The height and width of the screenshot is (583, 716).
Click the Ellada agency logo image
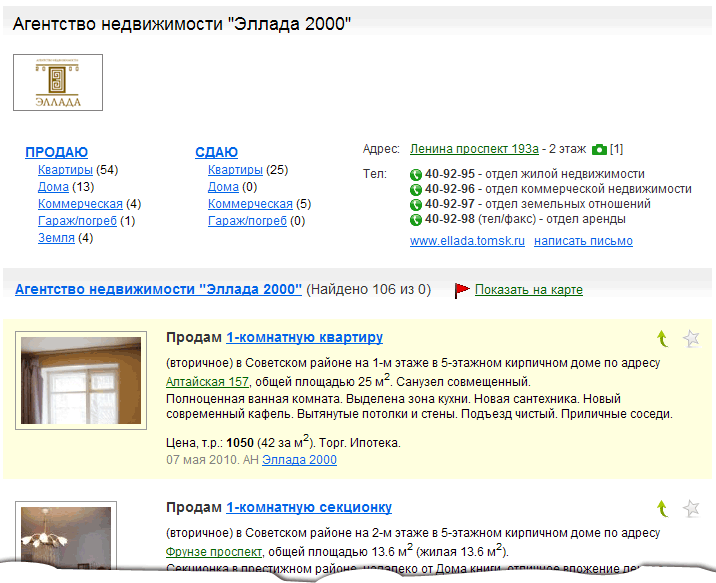(59, 82)
